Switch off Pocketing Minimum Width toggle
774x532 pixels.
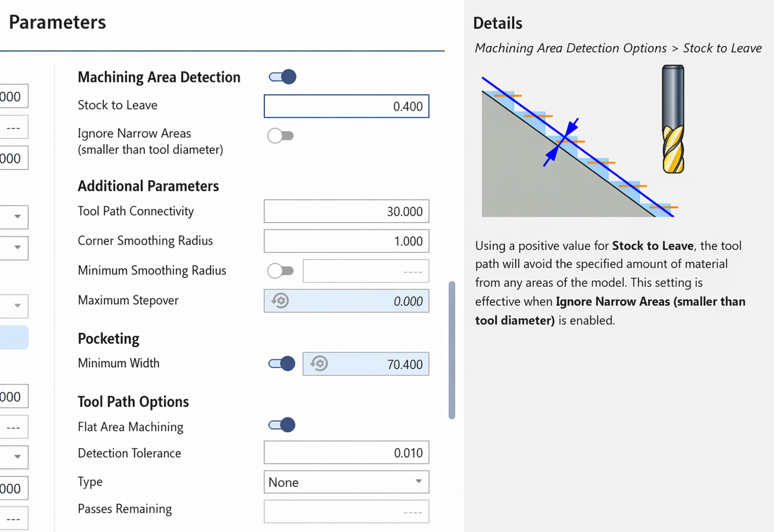coord(282,364)
